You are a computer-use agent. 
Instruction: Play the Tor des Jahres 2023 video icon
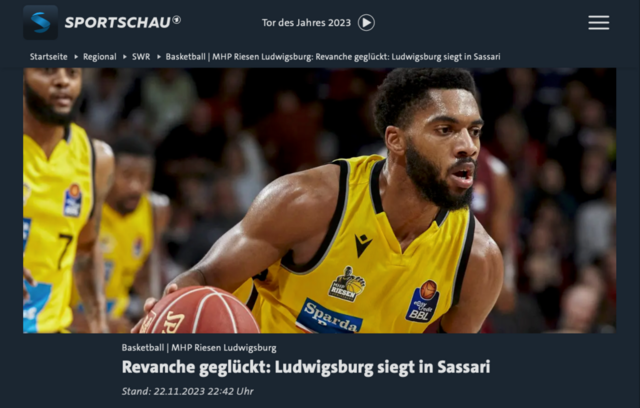(x=366, y=22)
